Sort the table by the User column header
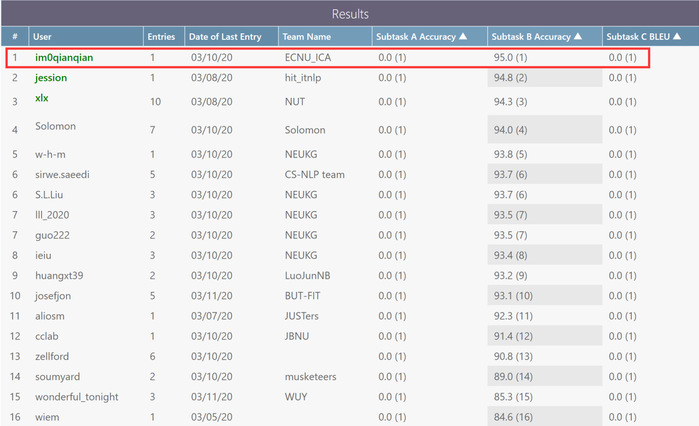The height and width of the screenshot is (426, 699). 42,37
